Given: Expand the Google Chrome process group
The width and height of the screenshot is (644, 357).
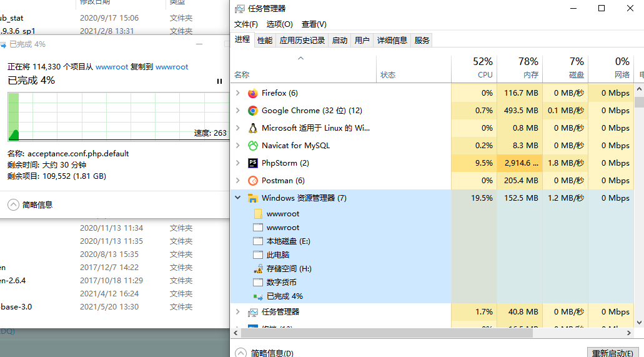Looking at the screenshot, I should click(238, 110).
